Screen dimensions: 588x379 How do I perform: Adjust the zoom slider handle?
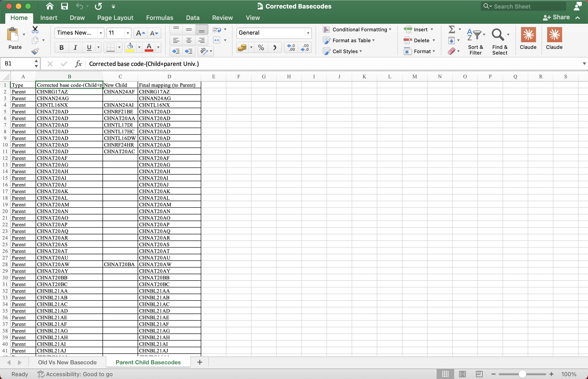[522, 374]
